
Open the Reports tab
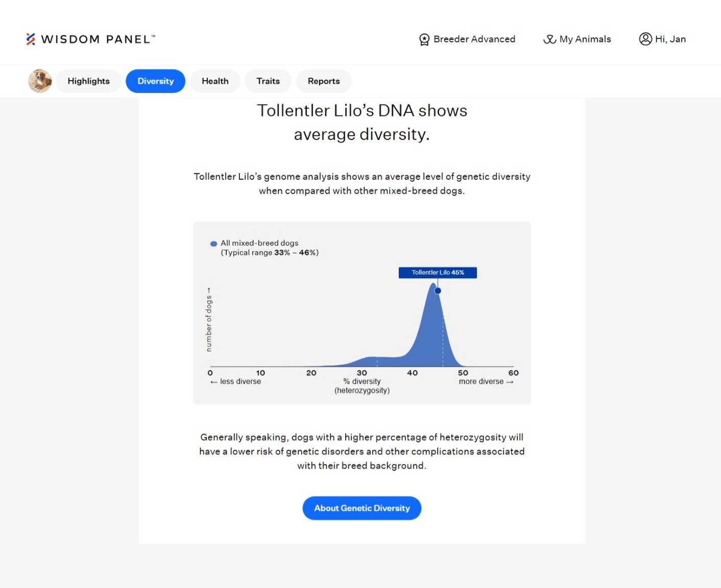click(324, 81)
